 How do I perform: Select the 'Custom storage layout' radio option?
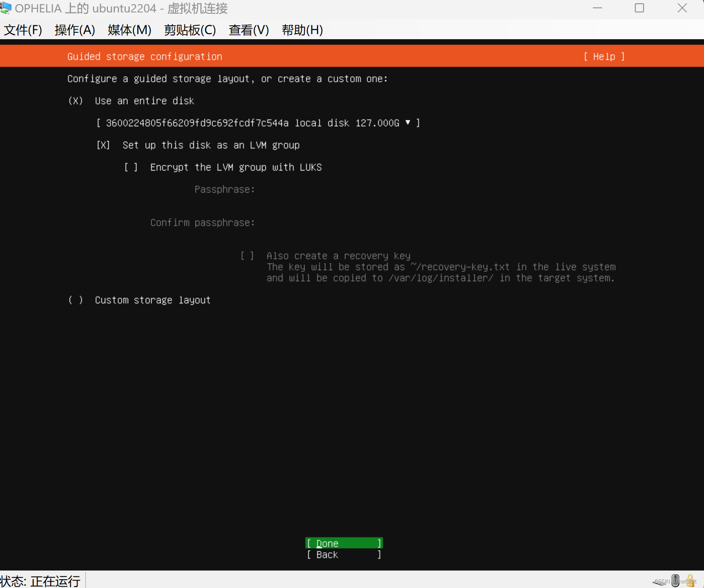pyautogui.click(x=75, y=300)
